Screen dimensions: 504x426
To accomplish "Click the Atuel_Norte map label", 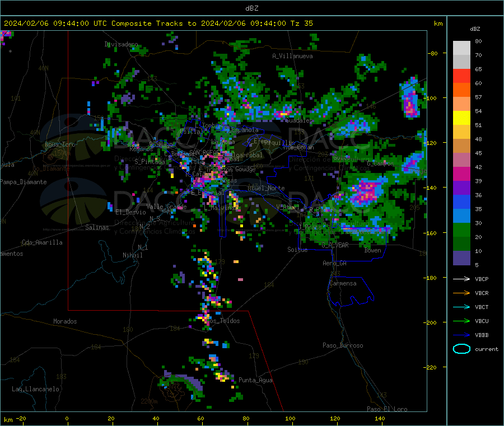I will (266, 188).
